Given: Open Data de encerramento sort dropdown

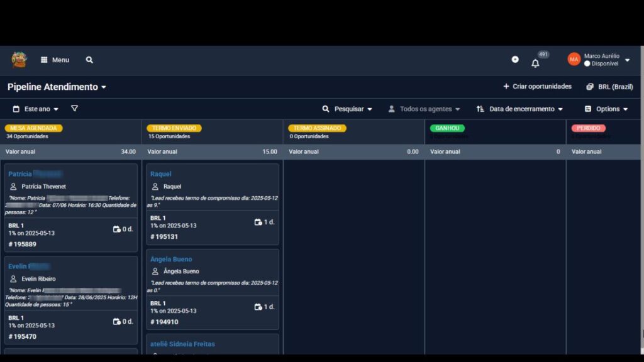Looking at the screenshot, I should (x=519, y=109).
